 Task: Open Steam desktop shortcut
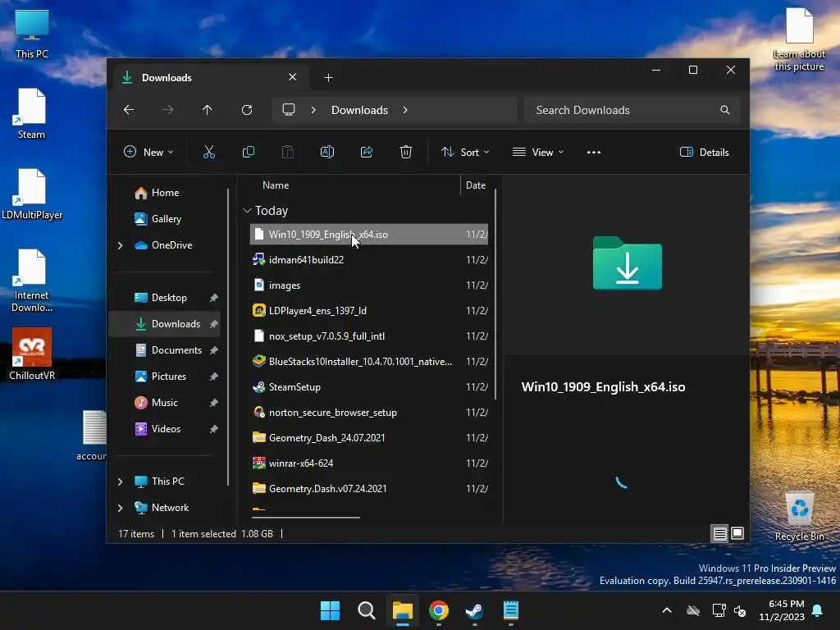(x=32, y=113)
